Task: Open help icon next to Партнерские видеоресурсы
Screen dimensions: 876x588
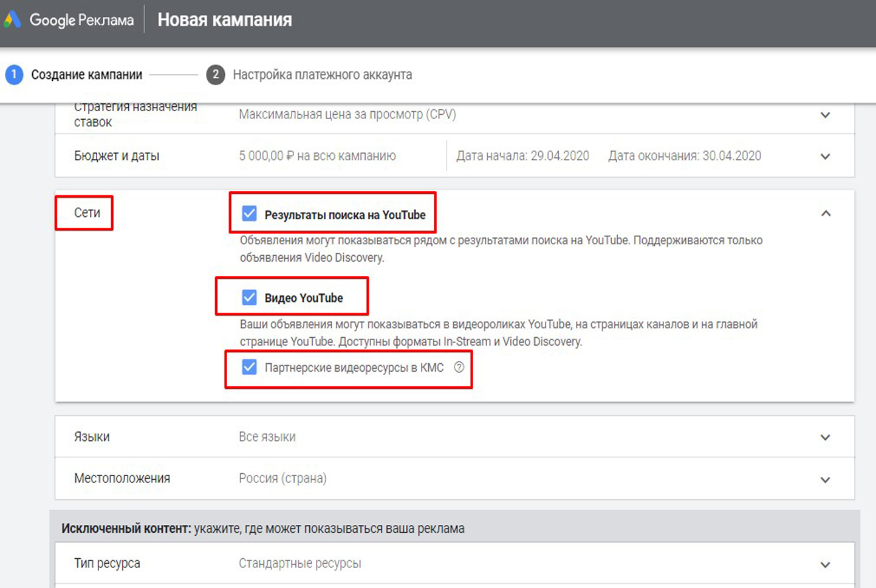Action: click(459, 367)
